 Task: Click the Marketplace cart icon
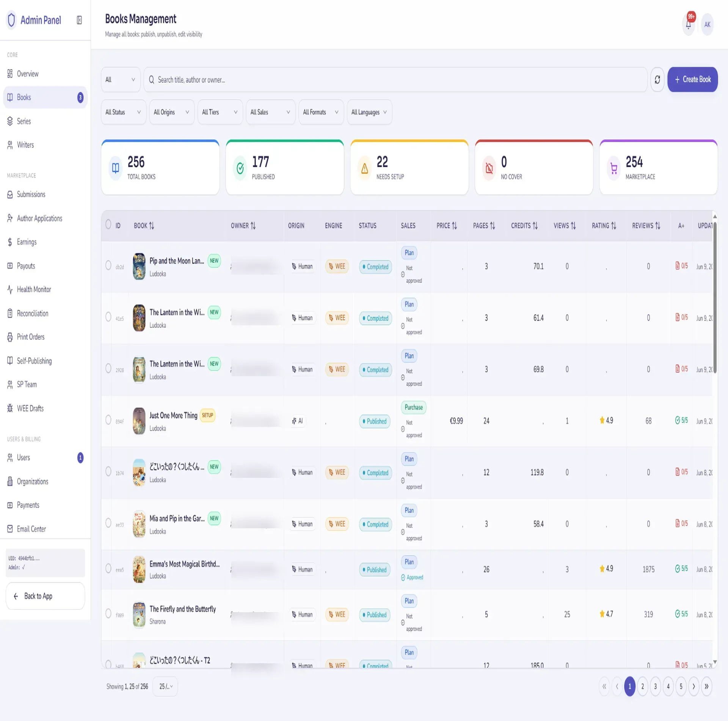click(x=613, y=168)
